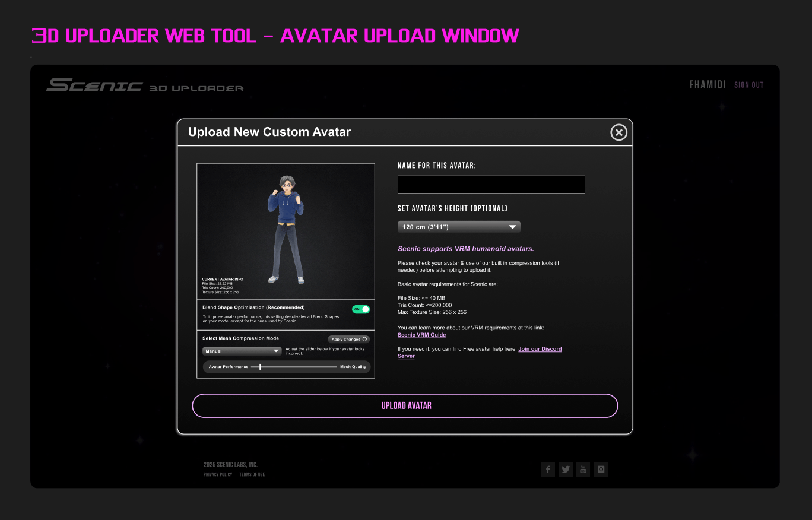Viewport: 812px width, 520px height.
Task: Click the Scenic 3D Uploader logo
Action: click(145, 85)
